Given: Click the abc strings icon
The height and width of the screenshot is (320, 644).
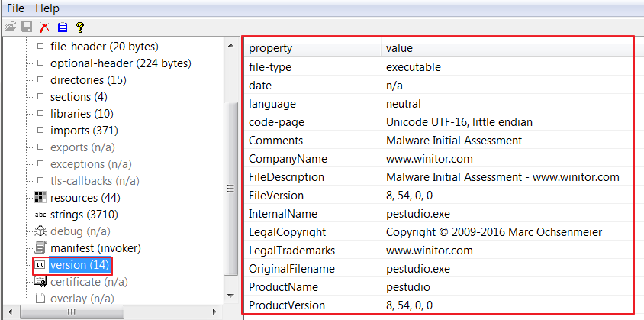Looking at the screenshot, I should [40, 215].
